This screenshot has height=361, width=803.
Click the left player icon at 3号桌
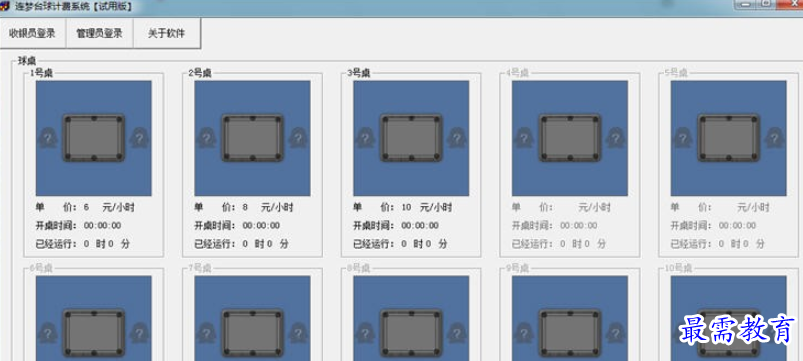[365, 138]
